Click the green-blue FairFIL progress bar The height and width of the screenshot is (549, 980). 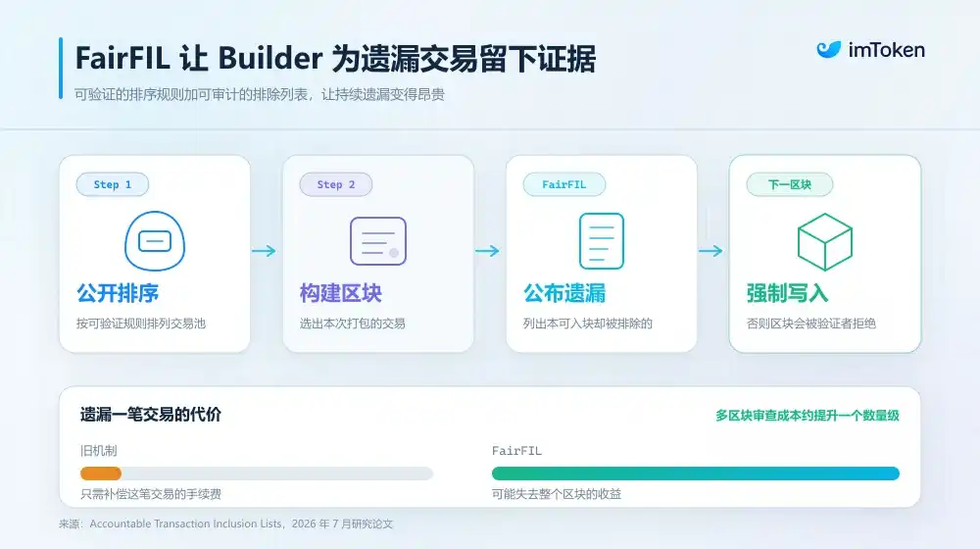tap(696, 474)
